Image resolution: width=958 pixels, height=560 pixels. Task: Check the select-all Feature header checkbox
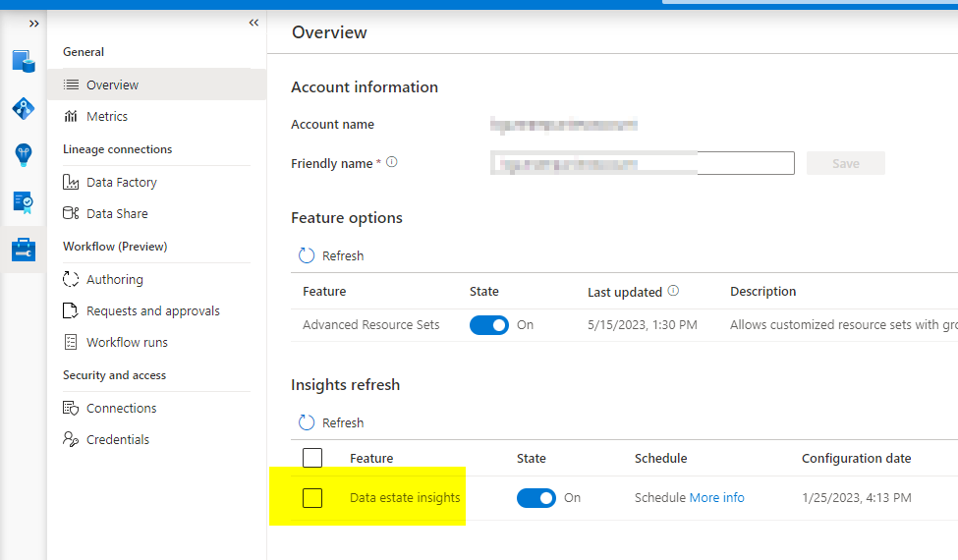tap(312, 458)
